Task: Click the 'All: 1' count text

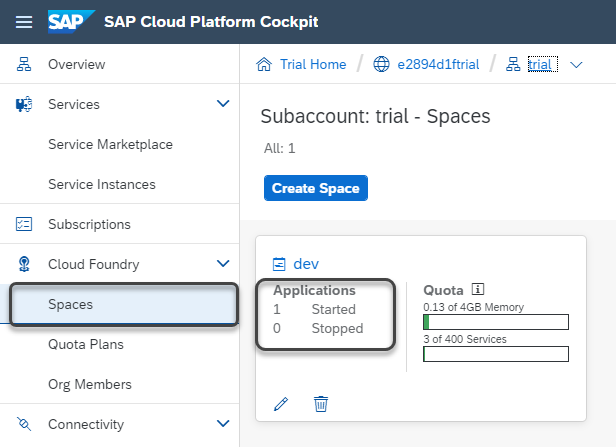Action: pyautogui.click(x=279, y=148)
